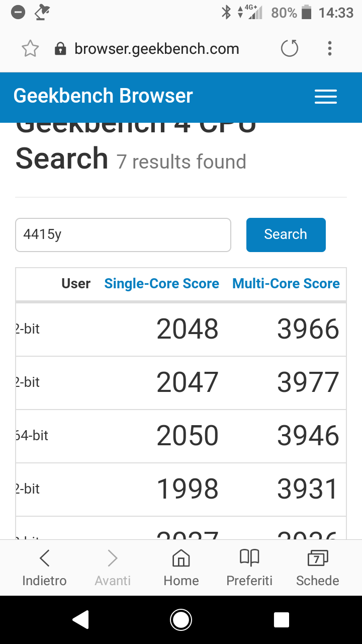Bookmark page with the star icon
Screen dimensions: 362x644
30,49
